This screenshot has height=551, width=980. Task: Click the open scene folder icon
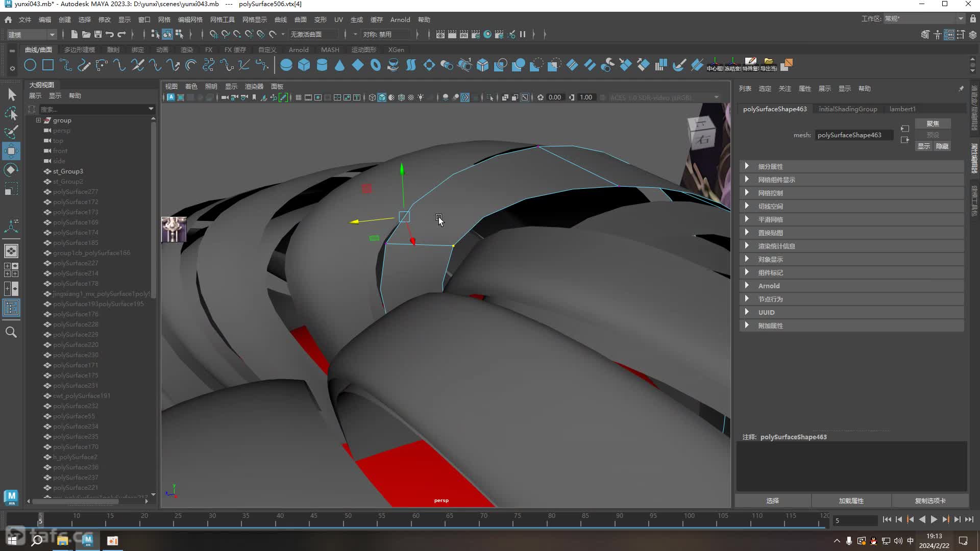86,34
